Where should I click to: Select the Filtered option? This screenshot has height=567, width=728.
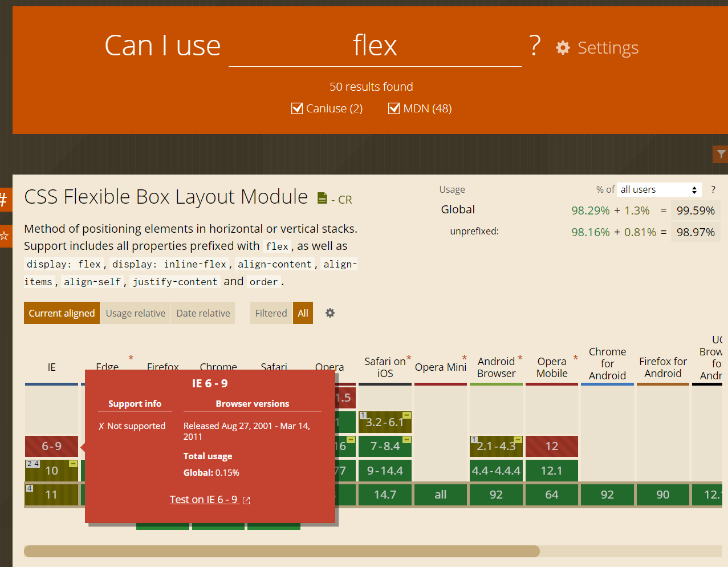pos(271,313)
